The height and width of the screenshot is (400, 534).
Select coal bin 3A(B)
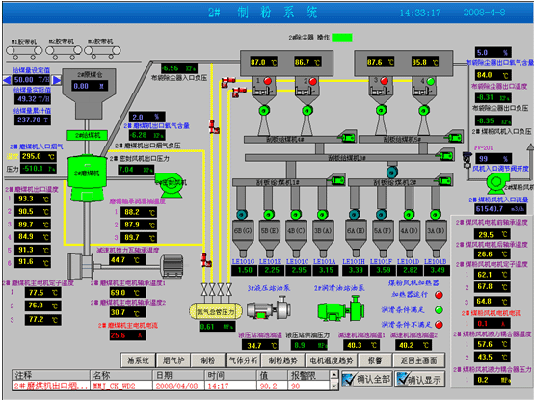pyautogui.click(x=436, y=238)
